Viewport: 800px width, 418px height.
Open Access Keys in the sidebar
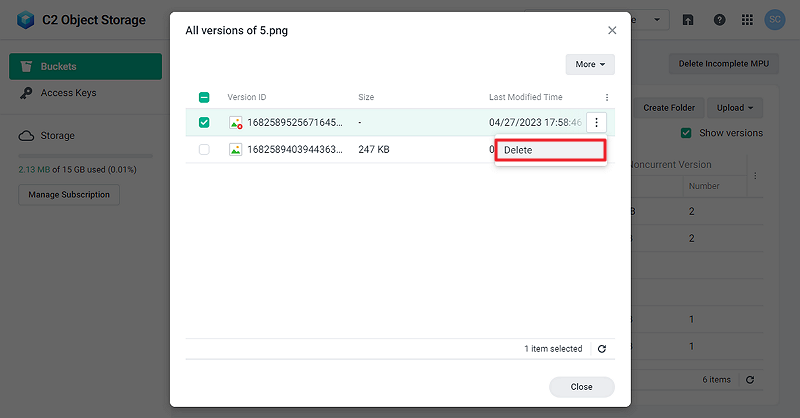pyautogui.click(x=68, y=93)
